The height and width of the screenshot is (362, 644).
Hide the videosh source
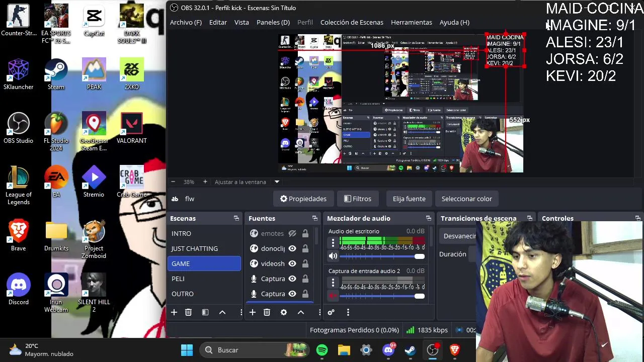click(x=292, y=263)
